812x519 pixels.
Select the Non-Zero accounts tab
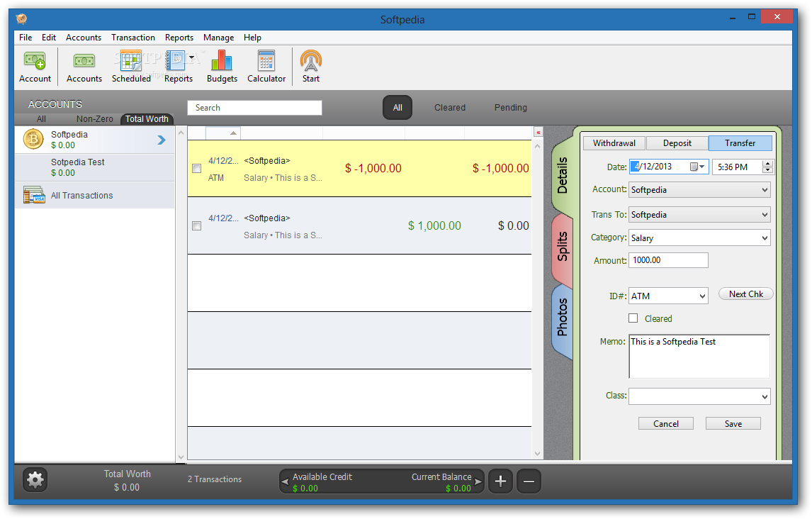(95, 119)
